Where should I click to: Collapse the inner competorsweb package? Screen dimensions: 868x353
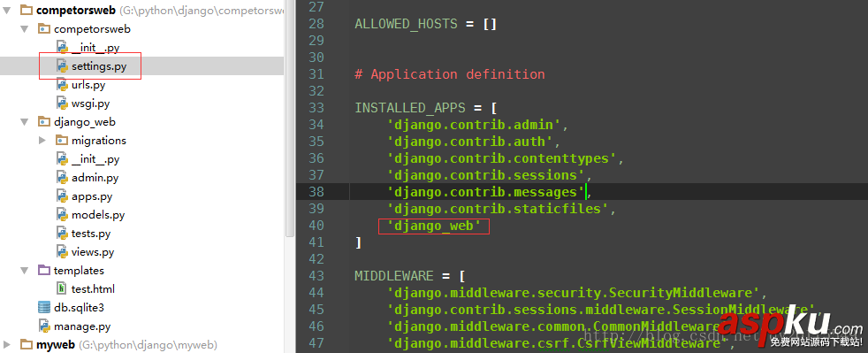tap(25, 29)
